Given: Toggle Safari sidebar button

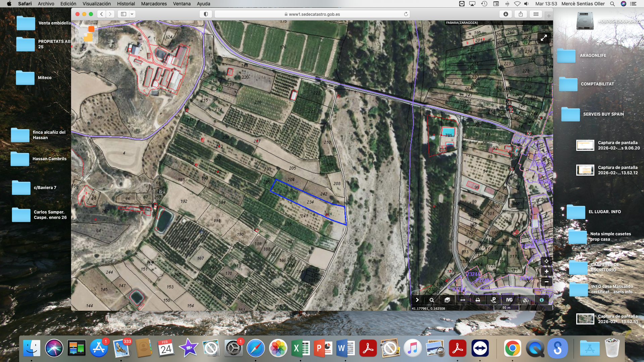Looking at the screenshot, I should click(x=123, y=14).
